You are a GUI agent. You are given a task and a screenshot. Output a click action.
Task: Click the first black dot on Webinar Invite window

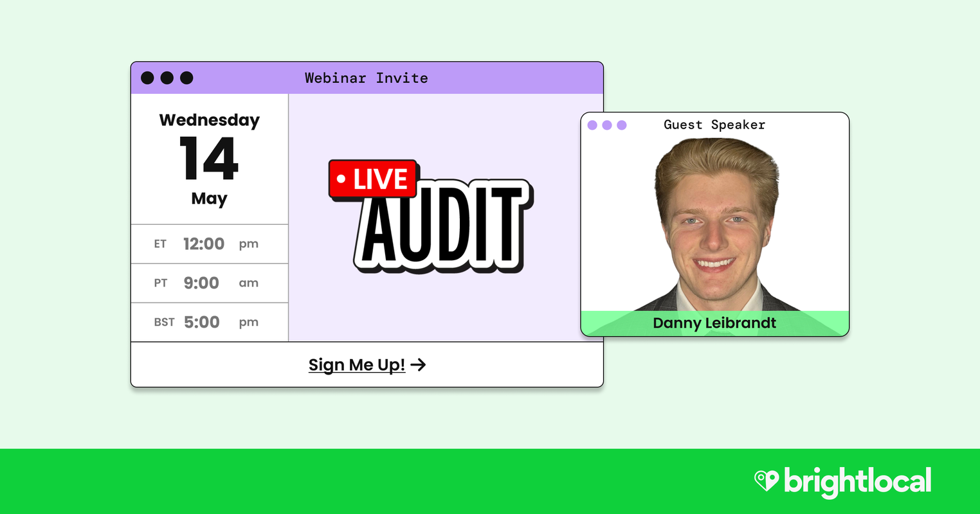[x=147, y=78]
